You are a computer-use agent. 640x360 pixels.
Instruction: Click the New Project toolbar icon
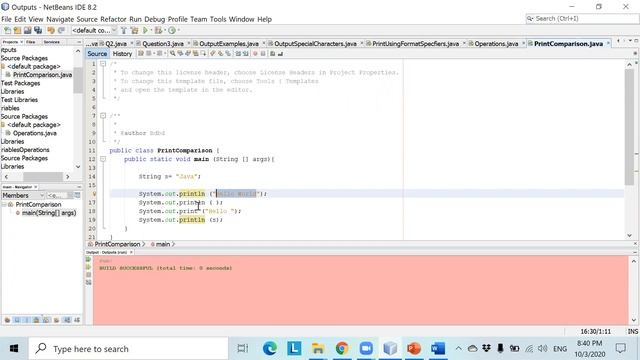[x=17, y=30]
